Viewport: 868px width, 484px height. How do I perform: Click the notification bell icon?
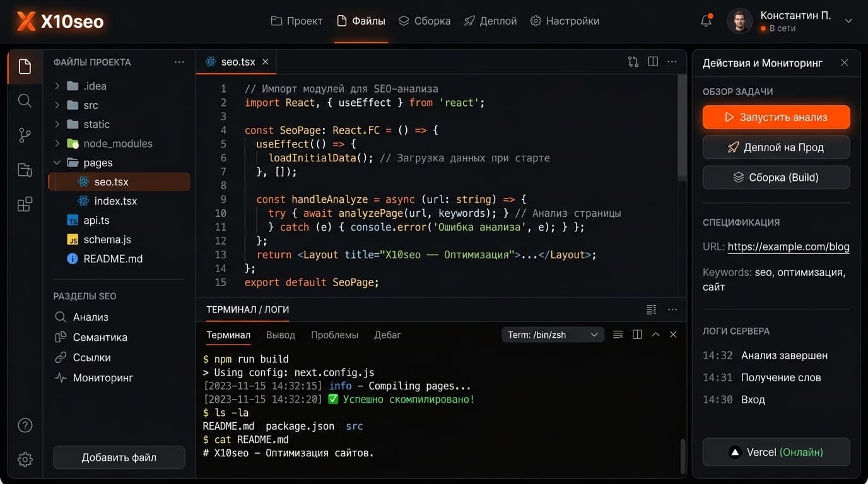pos(706,21)
